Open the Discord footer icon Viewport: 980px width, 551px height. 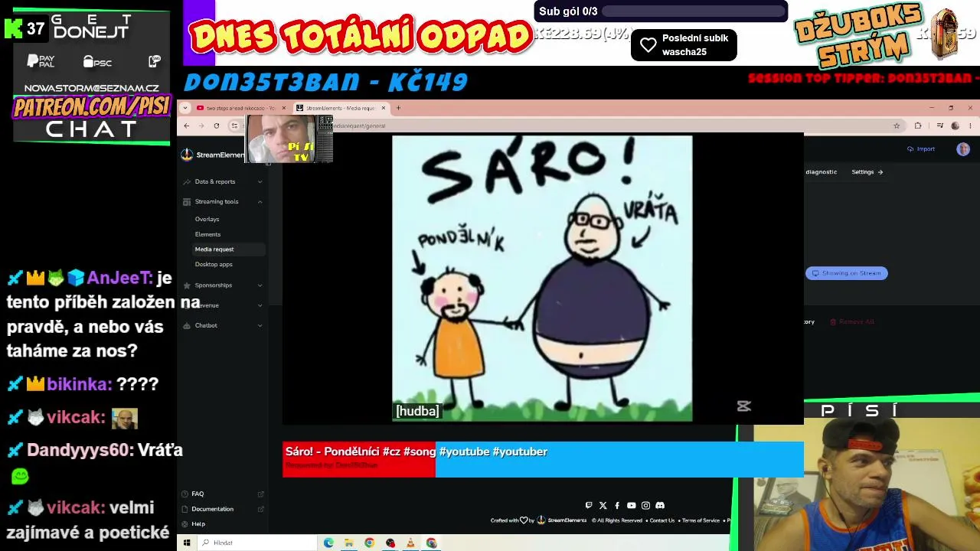660,505
